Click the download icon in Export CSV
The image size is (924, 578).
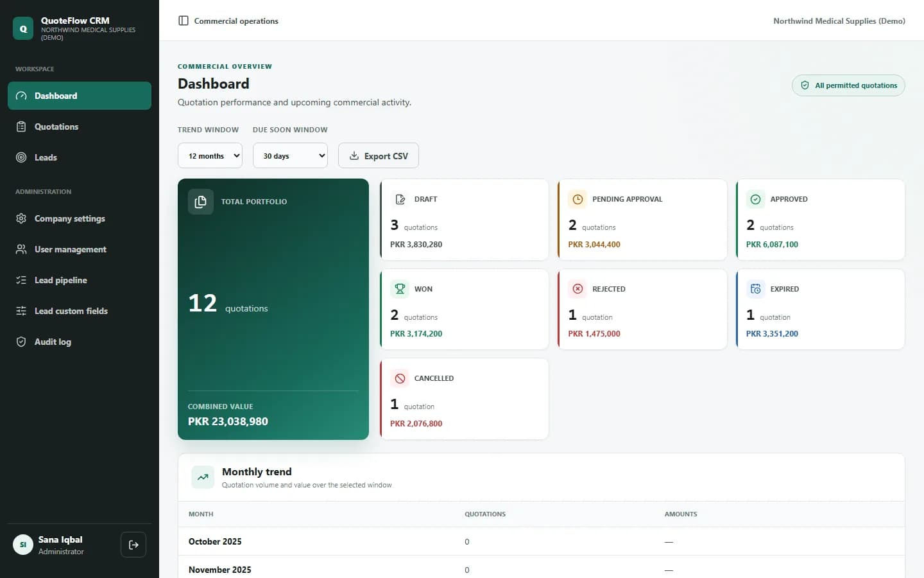click(x=354, y=155)
